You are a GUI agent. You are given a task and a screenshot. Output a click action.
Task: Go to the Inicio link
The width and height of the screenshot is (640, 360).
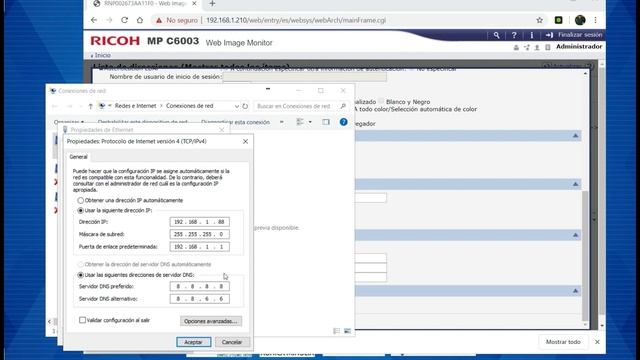tap(102, 55)
